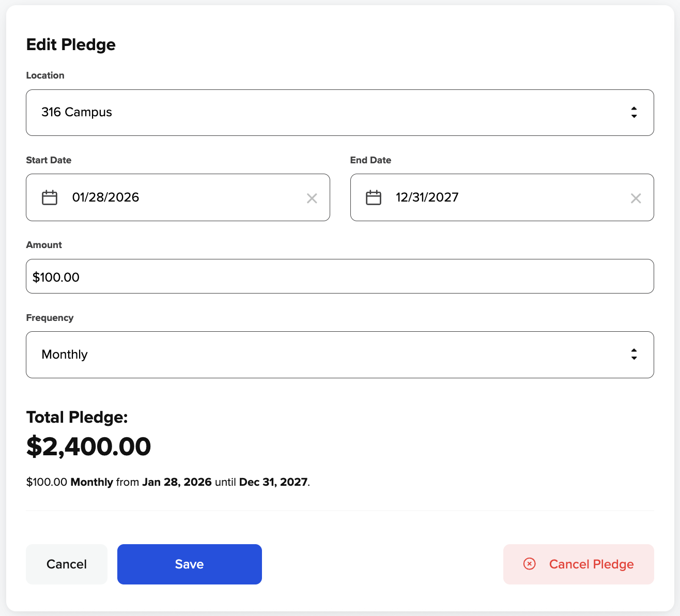Click the up-down arrows in Frequency field
The width and height of the screenshot is (680, 616).
633,355
